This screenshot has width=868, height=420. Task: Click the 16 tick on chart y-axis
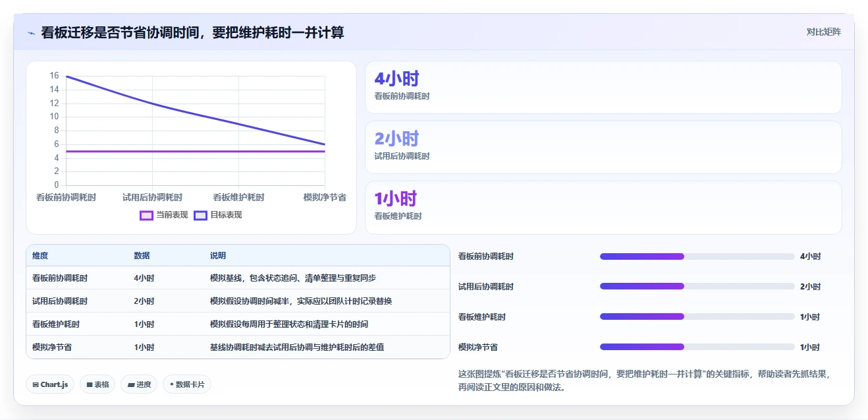(54, 76)
